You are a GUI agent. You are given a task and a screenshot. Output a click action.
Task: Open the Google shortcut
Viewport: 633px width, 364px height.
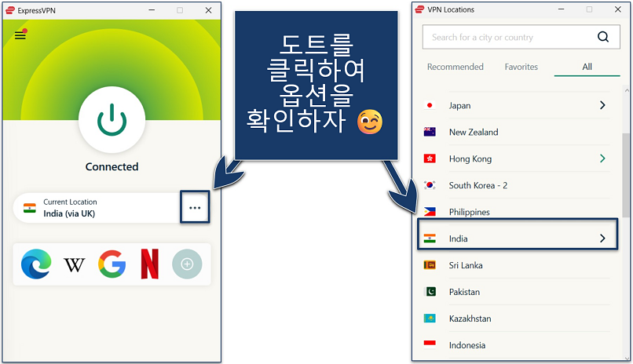point(112,264)
